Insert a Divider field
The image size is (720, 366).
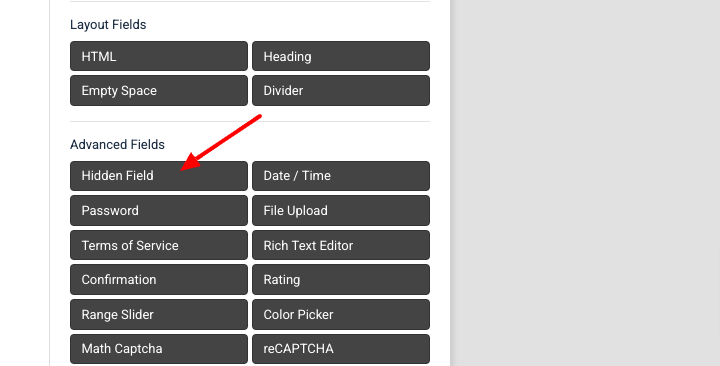pyautogui.click(x=341, y=90)
